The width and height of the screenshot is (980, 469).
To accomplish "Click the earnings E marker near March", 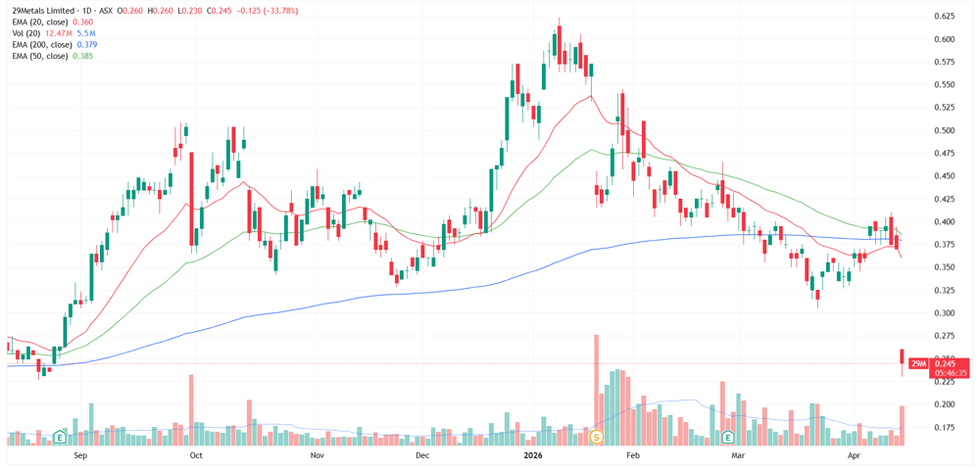I will 727,437.
